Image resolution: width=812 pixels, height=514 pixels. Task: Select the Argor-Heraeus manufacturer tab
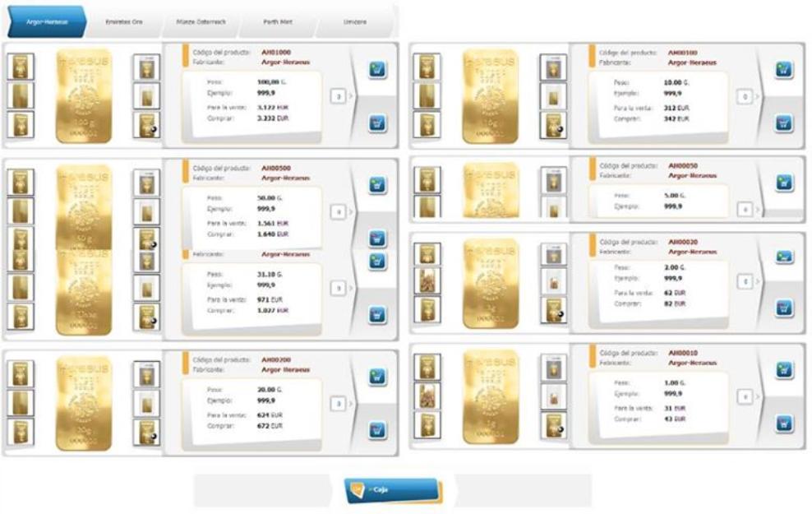coord(47,21)
